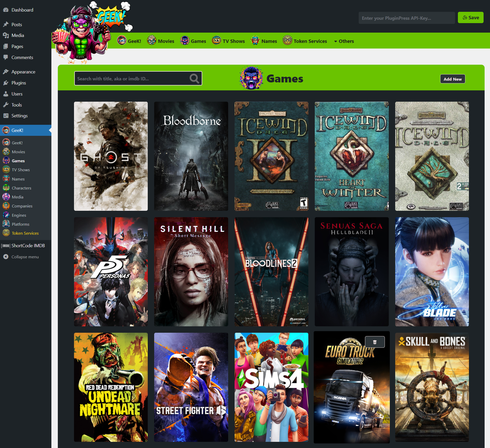Click the Dashboard icon in sidebar
This screenshot has width=490, height=448.
click(x=6, y=10)
